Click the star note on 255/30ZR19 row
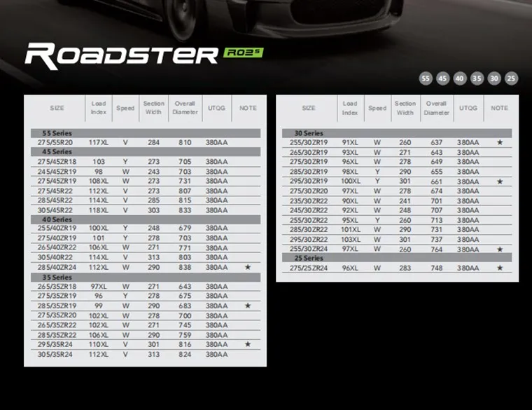 coord(500,142)
